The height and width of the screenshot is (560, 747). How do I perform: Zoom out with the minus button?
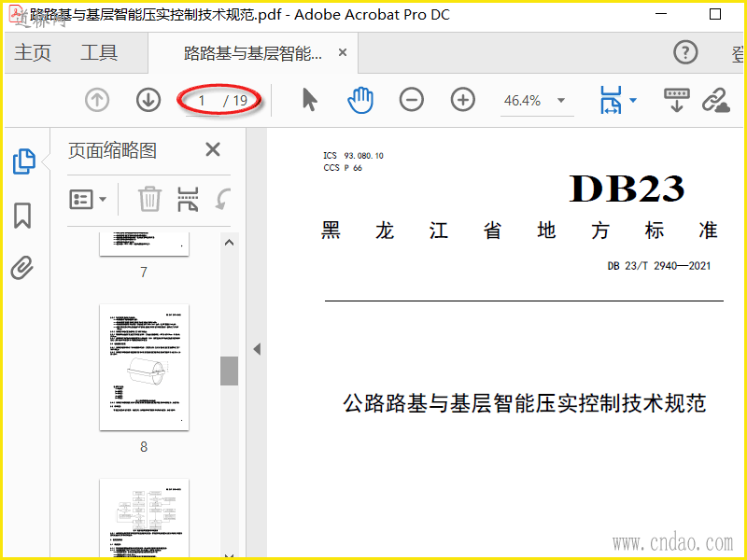click(412, 100)
